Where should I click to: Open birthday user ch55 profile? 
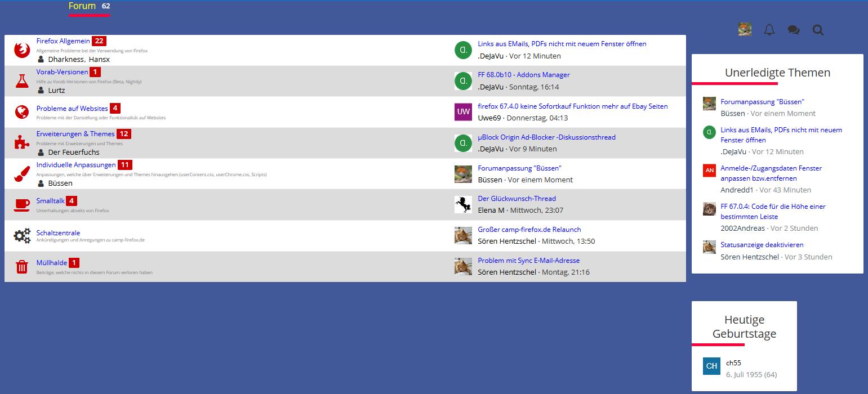[x=733, y=363]
